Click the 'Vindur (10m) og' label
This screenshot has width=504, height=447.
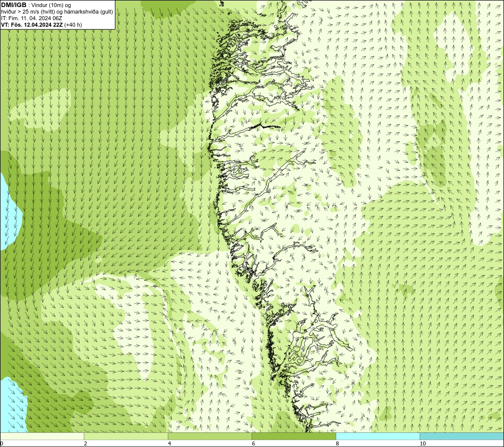point(51,5)
